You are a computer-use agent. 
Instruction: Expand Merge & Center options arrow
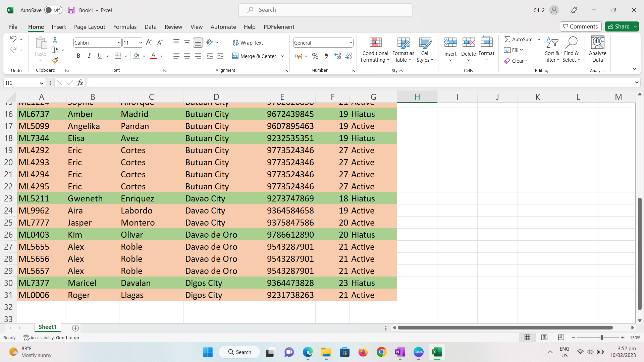[x=282, y=56]
